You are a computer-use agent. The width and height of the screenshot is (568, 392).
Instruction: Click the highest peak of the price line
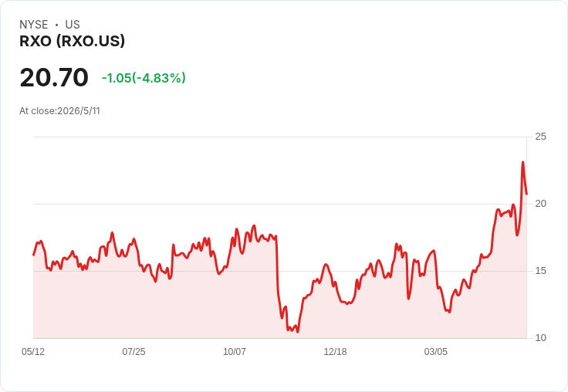[x=522, y=162]
